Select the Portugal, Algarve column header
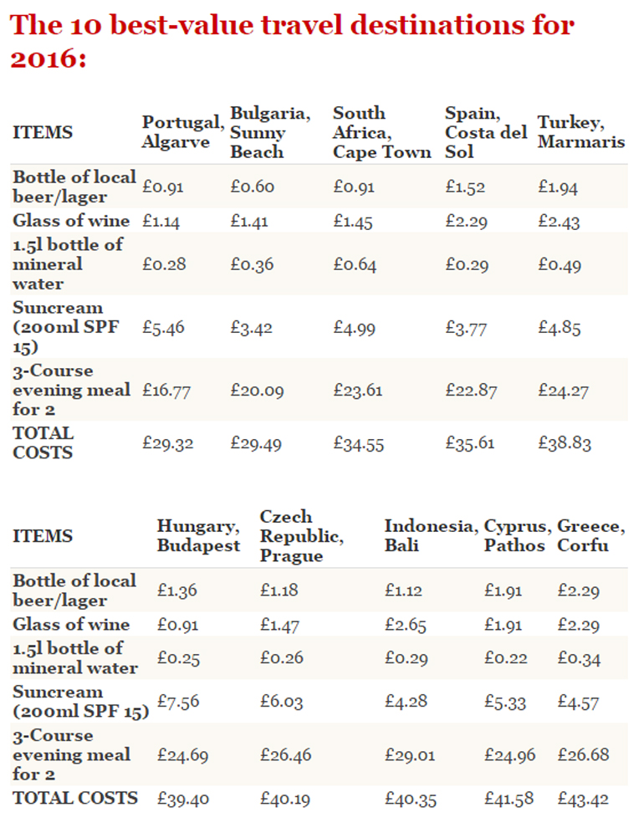The height and width of the screenshot is (828, 644). 182,132
